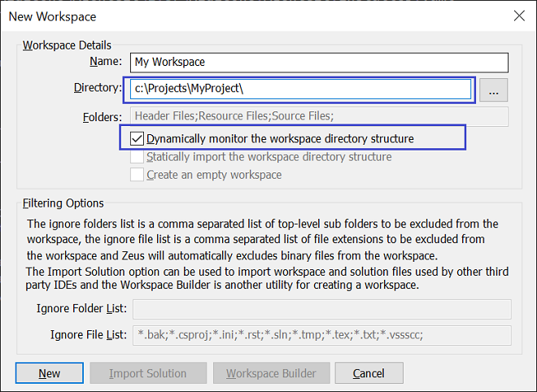Click the Ignore Folder List field

322,309
